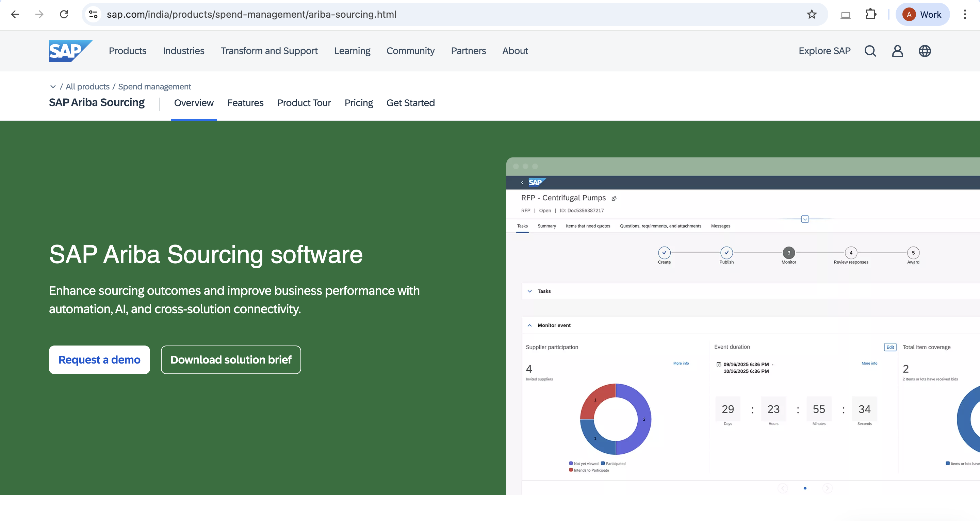Bookmark the page using the star icon
The height and width of the screenshot is (521, 980).
pyautogui.click(x=812, y=14)
